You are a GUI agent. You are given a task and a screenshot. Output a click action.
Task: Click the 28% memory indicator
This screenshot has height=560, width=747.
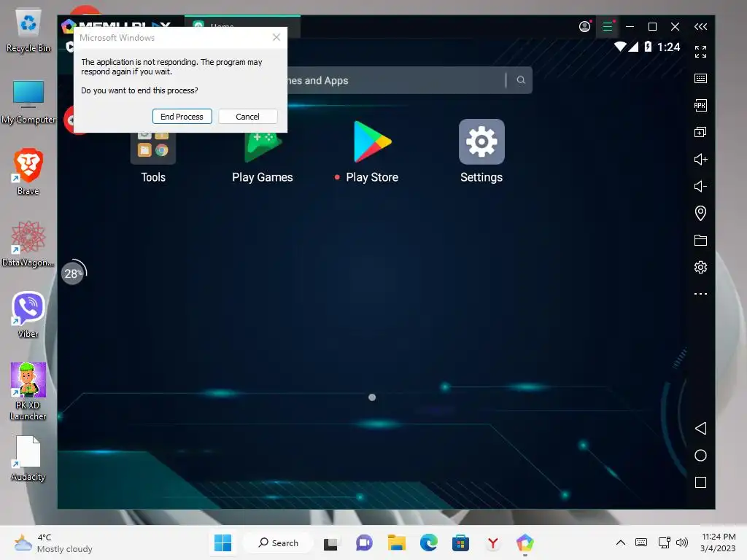pyautogui.click(x=73, y=273)
